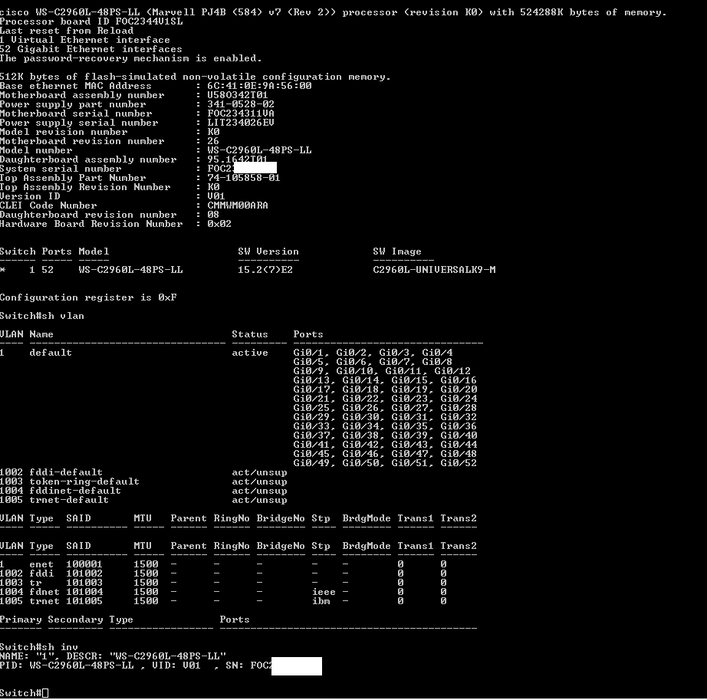Place cursor at final Switch# prompt

(46, 693)
